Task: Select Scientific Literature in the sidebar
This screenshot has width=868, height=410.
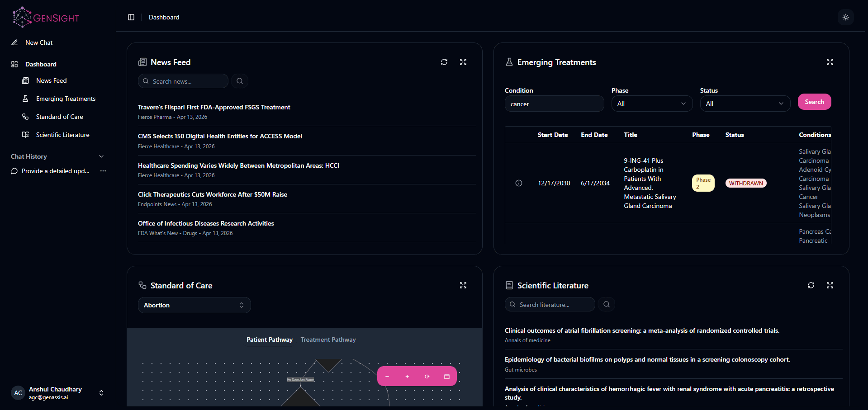Action: coord(62,134)
